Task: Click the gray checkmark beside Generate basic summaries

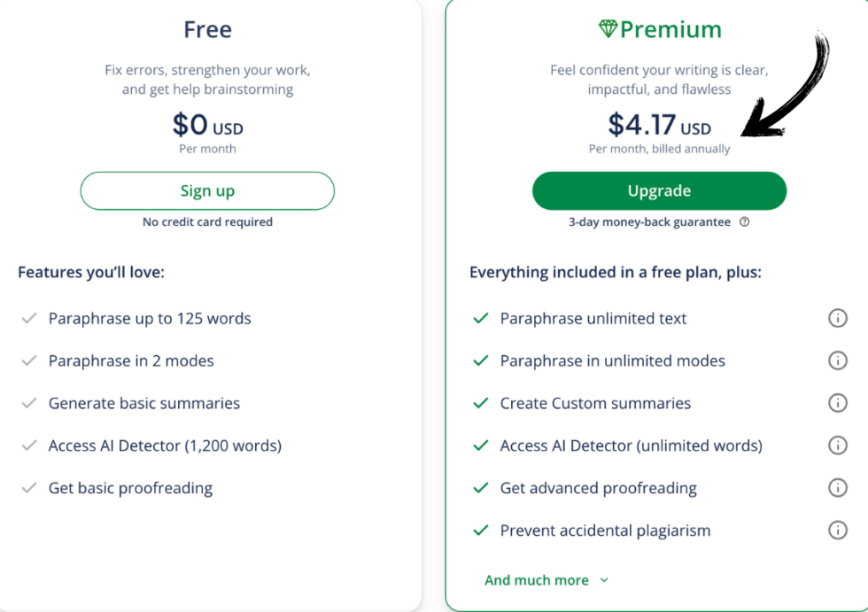Action: [x=29, y=403]
